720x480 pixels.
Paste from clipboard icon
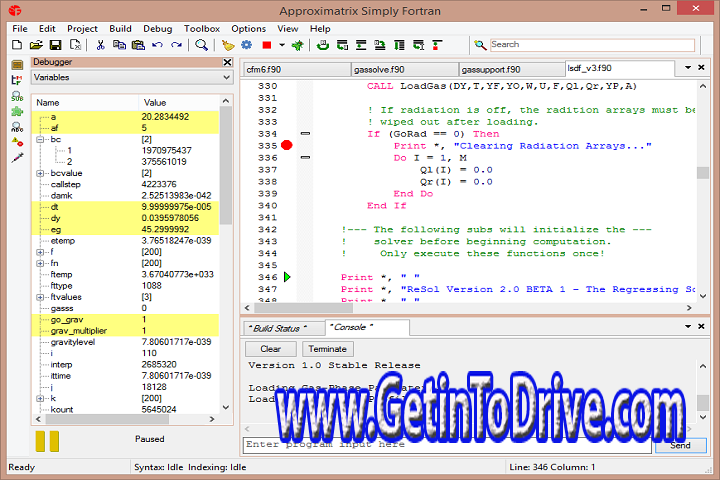[138, 45]
